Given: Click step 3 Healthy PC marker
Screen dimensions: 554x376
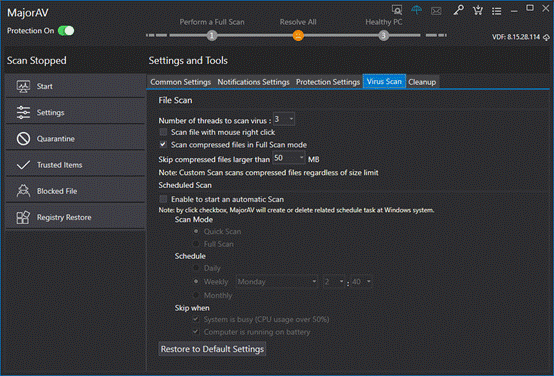Looking at the screenshot, I should click(x=384, y=35).
